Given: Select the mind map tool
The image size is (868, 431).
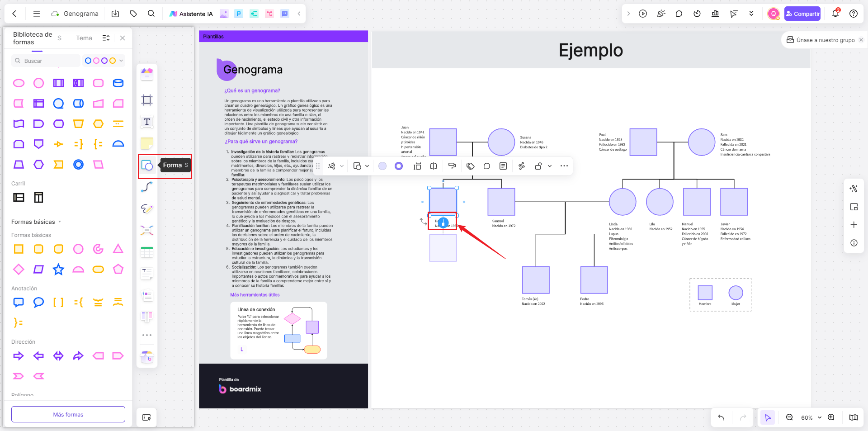Looking at the screenshot, I should click(x=147, y=230).
